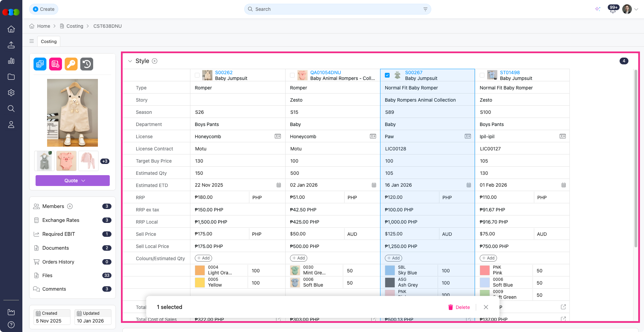Click the license card icon beside Paw
Viewport: 644px width, 332px height.
click(x=468, y=137)
